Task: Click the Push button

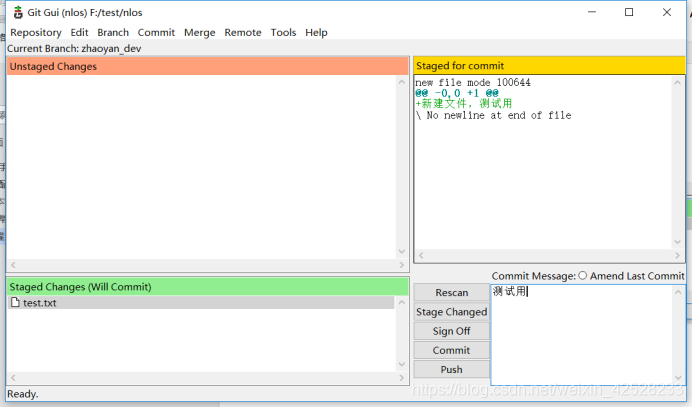Action: point(452,370)
